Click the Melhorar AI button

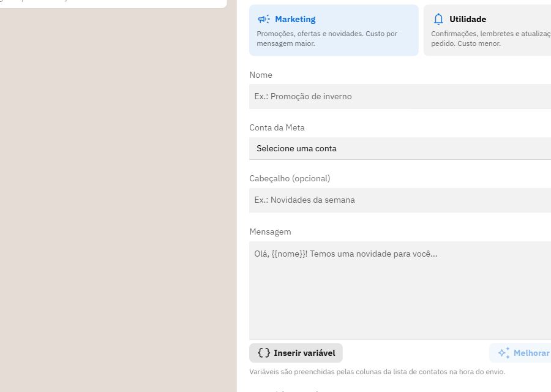pyautogui.click(x=520, y=353)
